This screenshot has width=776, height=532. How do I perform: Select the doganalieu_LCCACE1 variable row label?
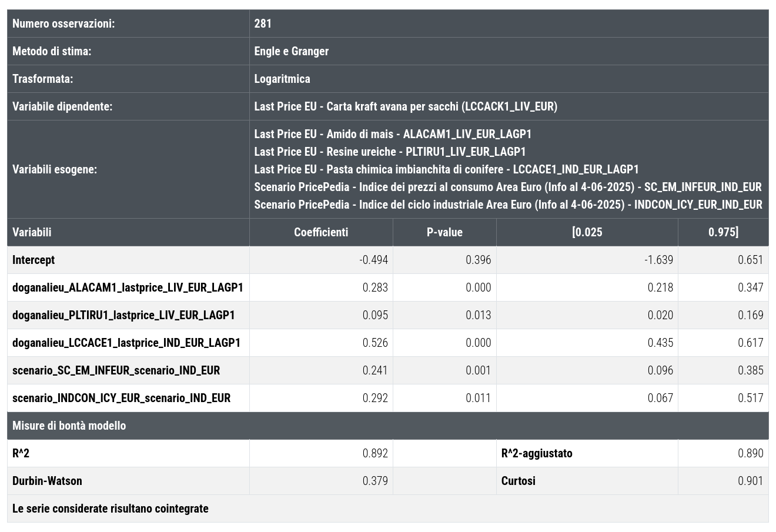coord(126,343)
